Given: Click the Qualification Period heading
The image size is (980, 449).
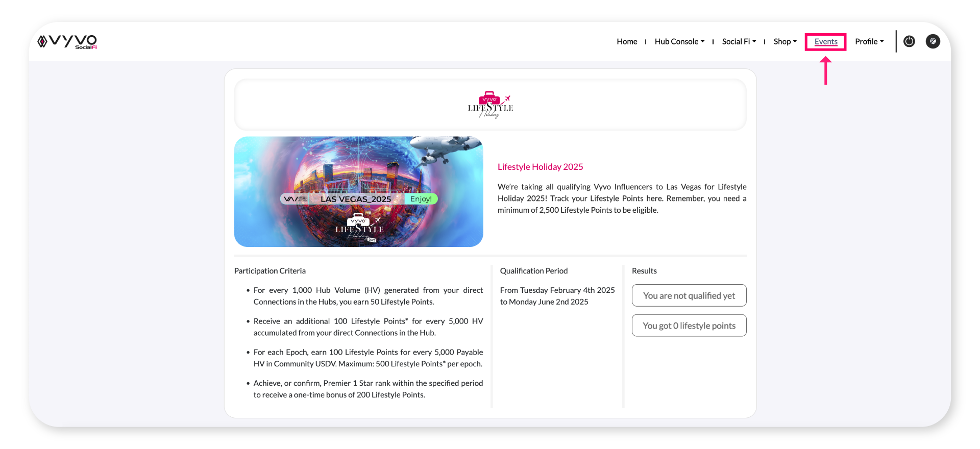Looking at the screenshot, I should tap(533, 271).
